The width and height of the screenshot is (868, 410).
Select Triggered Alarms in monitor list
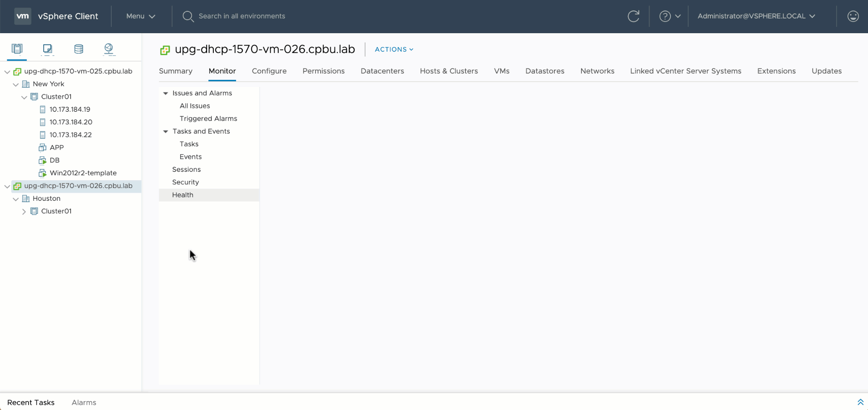[208, 118]
